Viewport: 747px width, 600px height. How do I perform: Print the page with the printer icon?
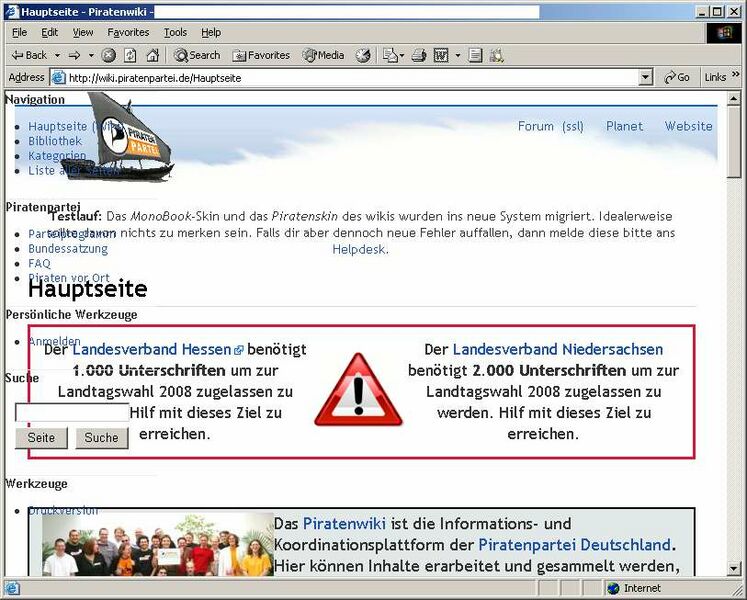419,55
